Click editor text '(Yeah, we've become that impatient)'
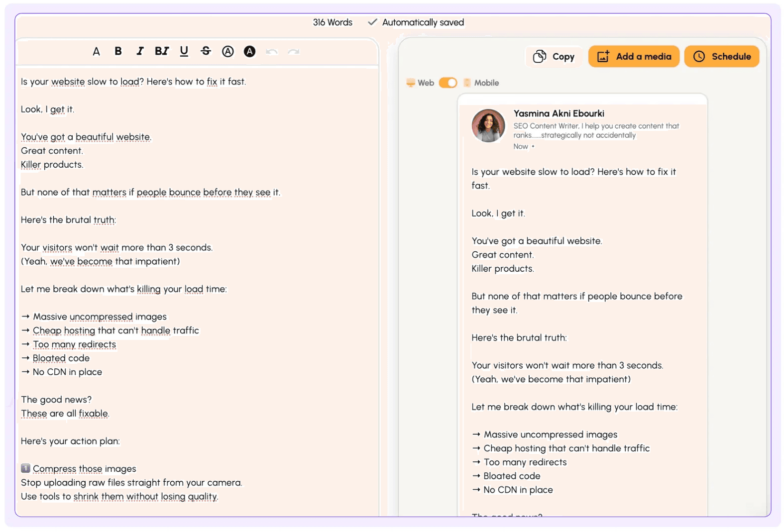 [100, 262]
